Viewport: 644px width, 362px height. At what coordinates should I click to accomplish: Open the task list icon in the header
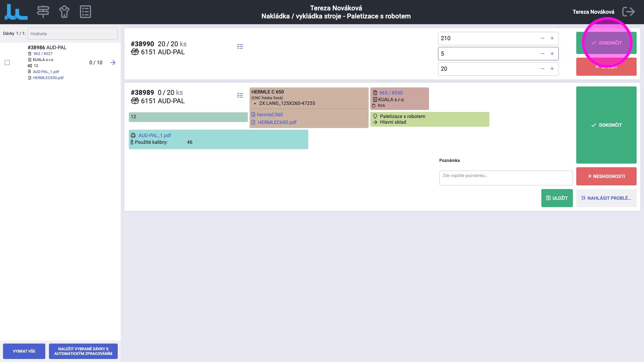(x=85, y=12)
